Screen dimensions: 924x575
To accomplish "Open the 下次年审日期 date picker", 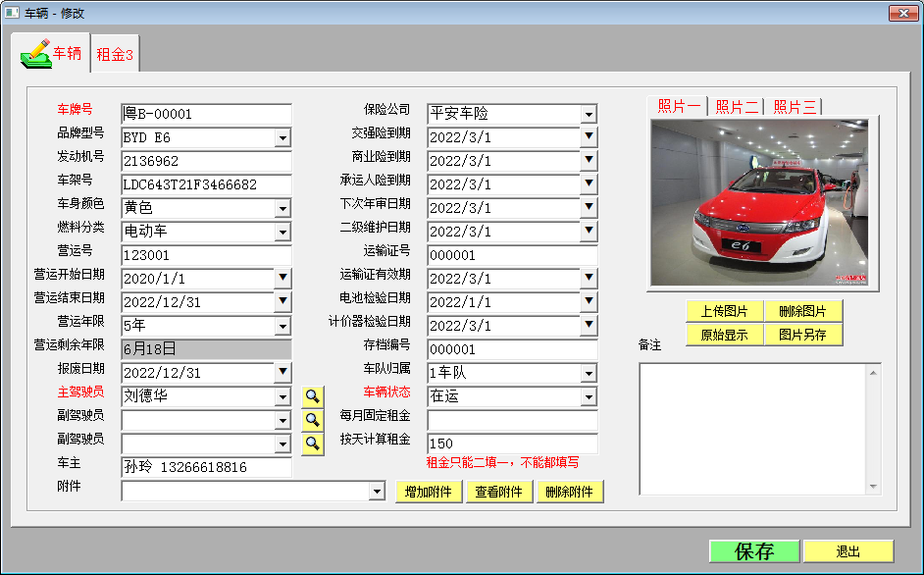I will coord(589,208).
